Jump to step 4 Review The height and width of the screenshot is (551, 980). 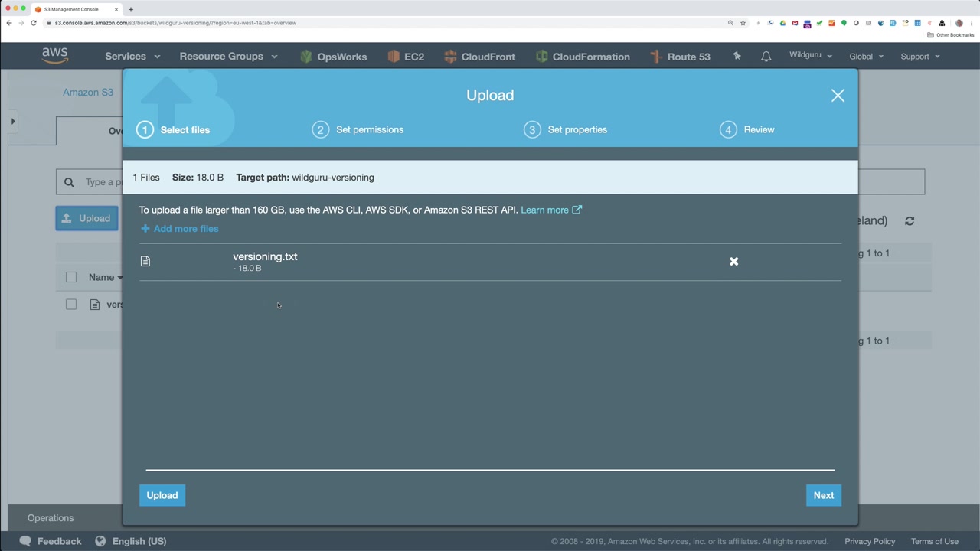coord(747,129)
